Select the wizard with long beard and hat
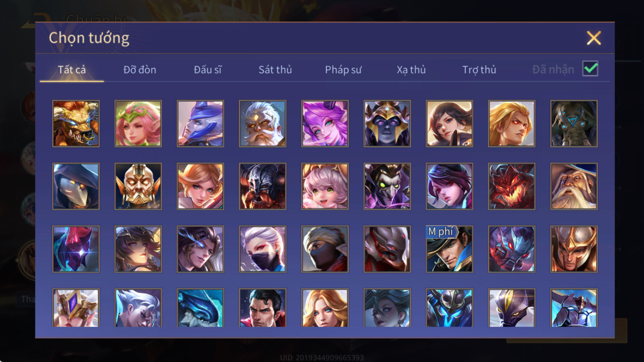The width and height of the screenshot is (644, 362). pos(574,186)
